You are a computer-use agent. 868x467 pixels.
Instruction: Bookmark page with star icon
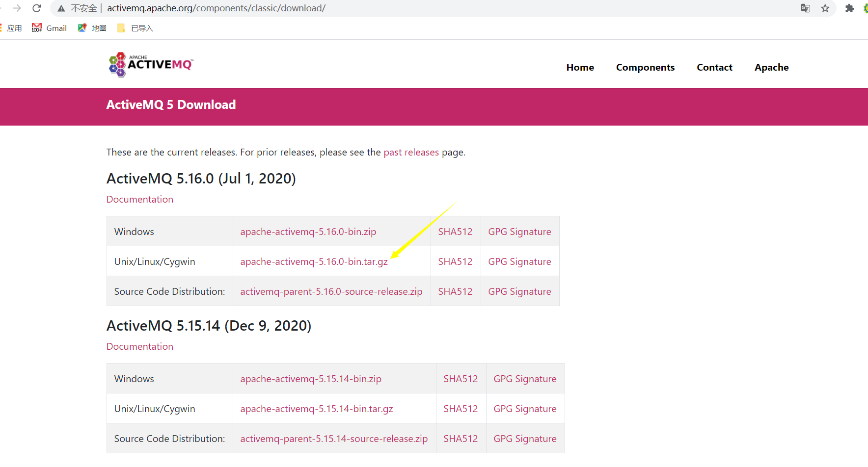click(825, 8)
